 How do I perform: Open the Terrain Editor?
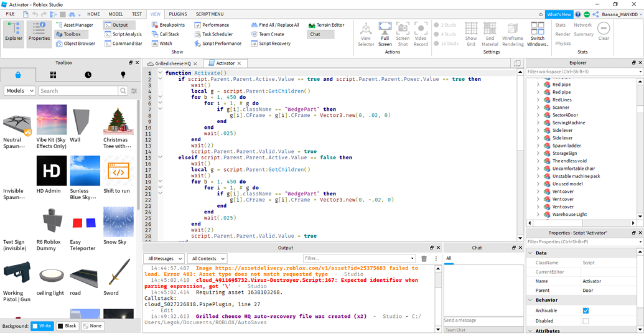point(326,25)
